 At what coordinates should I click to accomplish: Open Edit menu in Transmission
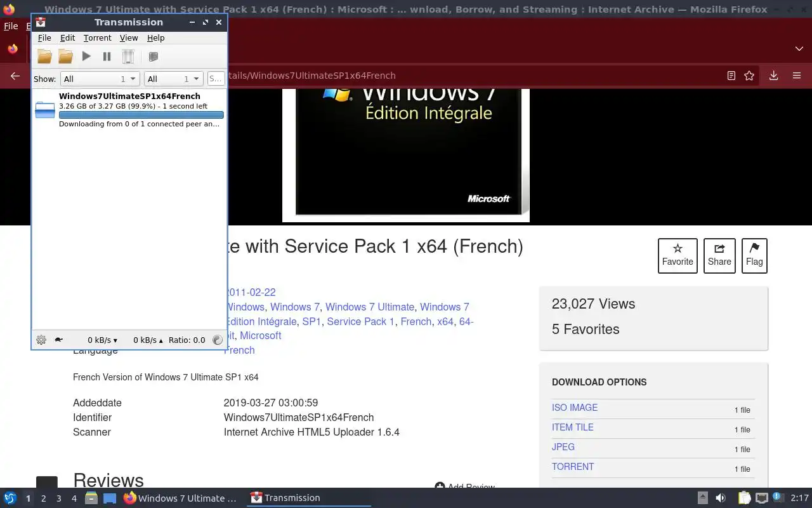pos(67,38)
